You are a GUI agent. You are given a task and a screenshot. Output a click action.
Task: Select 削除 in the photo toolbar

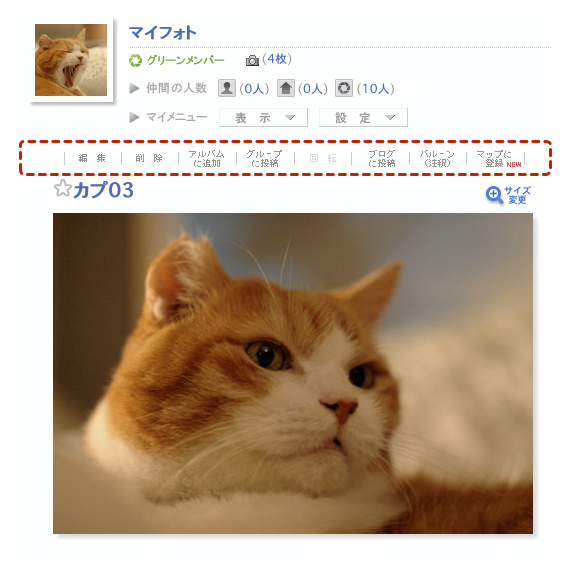point(149,158)
